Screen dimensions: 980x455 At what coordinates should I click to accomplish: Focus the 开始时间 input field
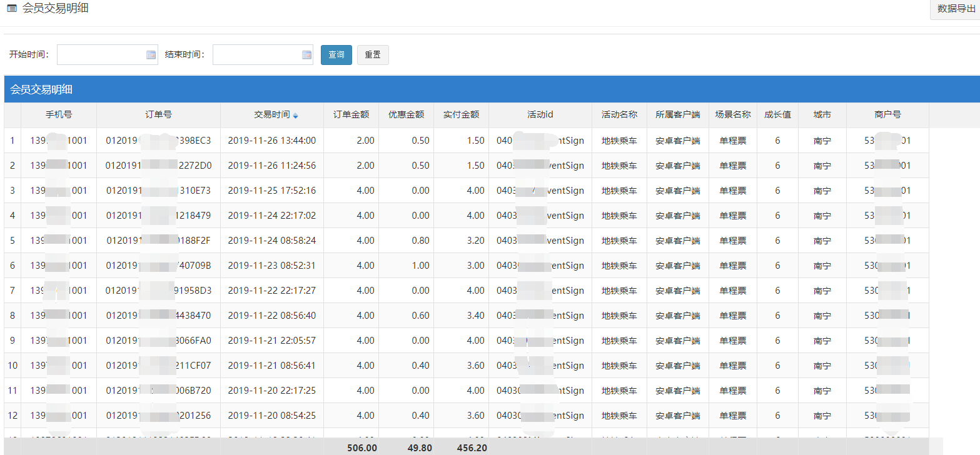point(108,55)
